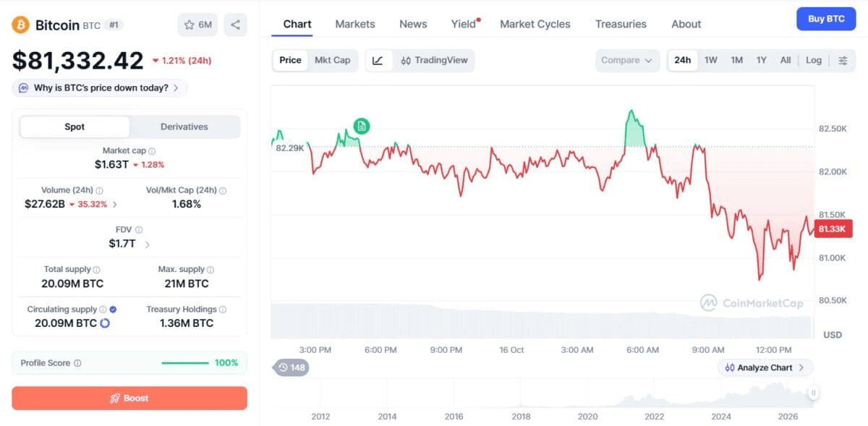Image resolution: width=868 pixels, height=426 pixels.
Task: Click the share icon next to Bitcoin
Action: 235,25
